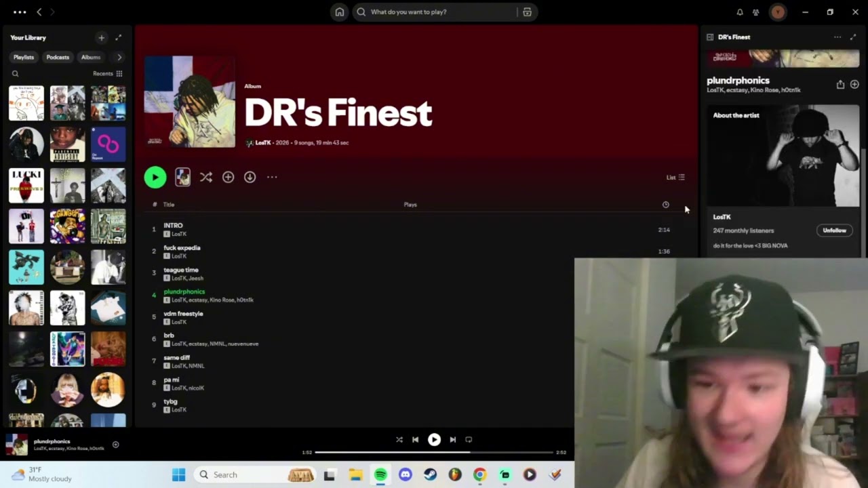Open the Browse icon in search bar

tap(527, 12)
